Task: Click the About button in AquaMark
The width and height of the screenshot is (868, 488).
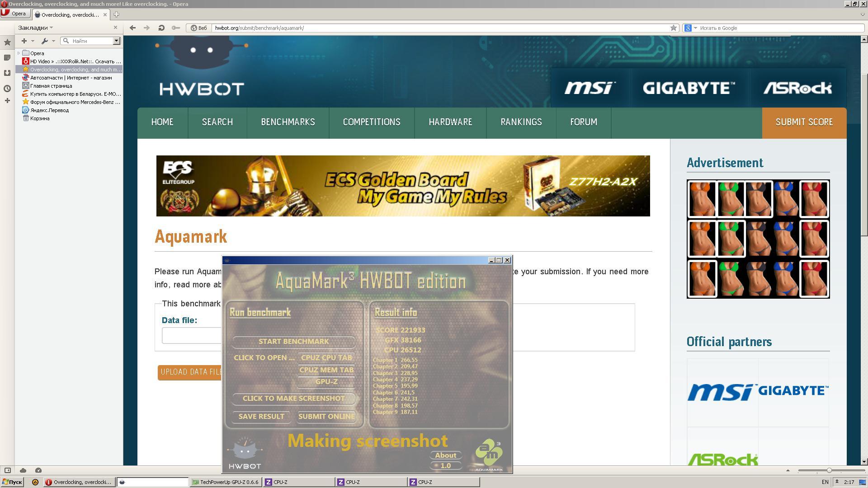Action: (x=446, y=455)
